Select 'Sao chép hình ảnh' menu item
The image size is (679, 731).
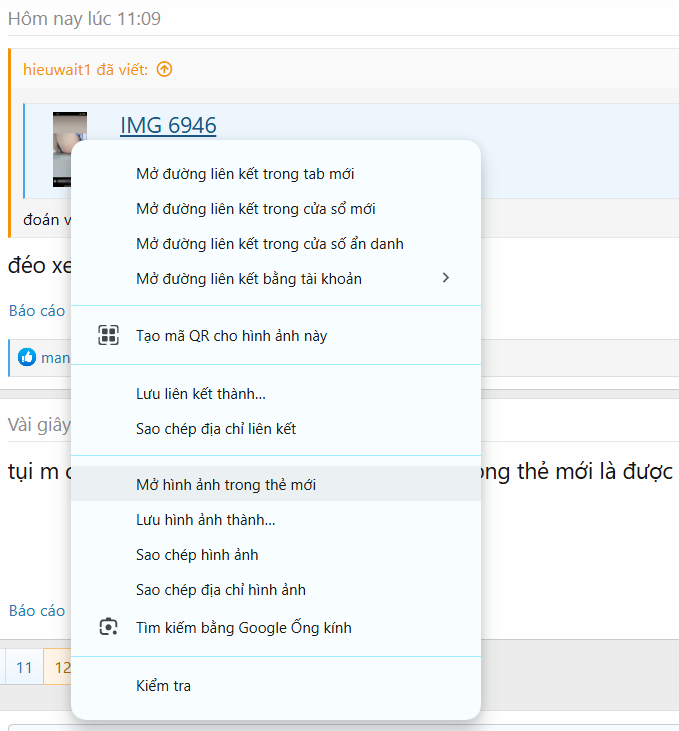(x=197, y=554)
